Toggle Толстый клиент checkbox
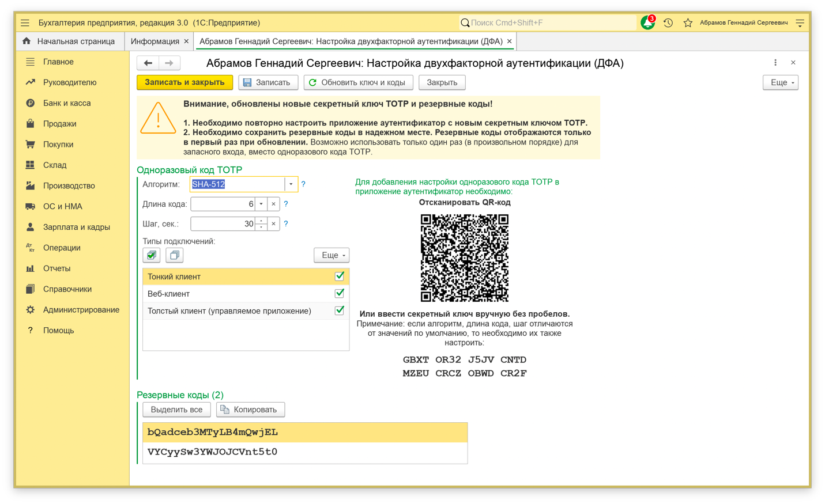Viewport: 825px width, 504px height. click(x=340, y=311)
